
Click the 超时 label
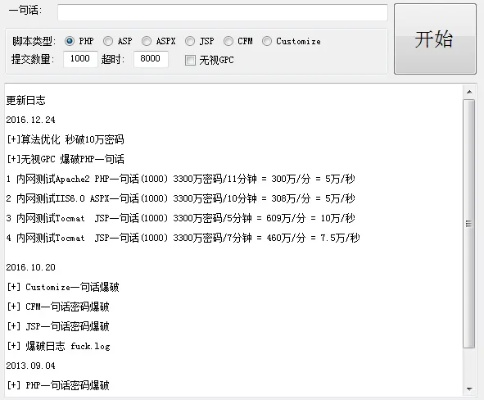pyautogui.click(x=113, y=59)
